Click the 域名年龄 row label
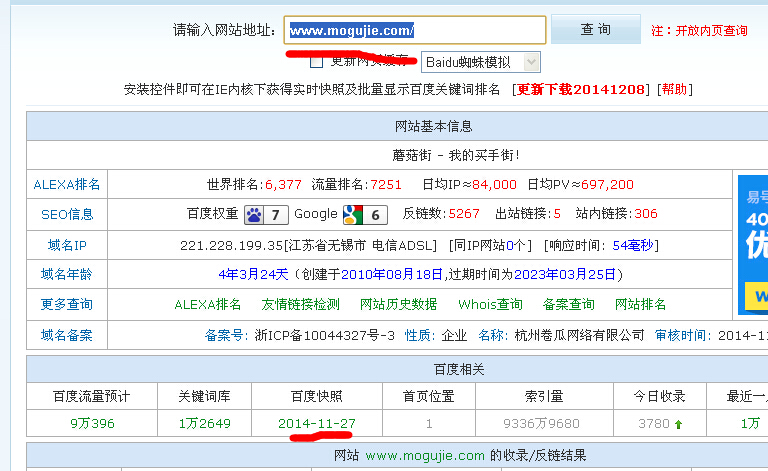768x471 pixels. click(67, 274)
